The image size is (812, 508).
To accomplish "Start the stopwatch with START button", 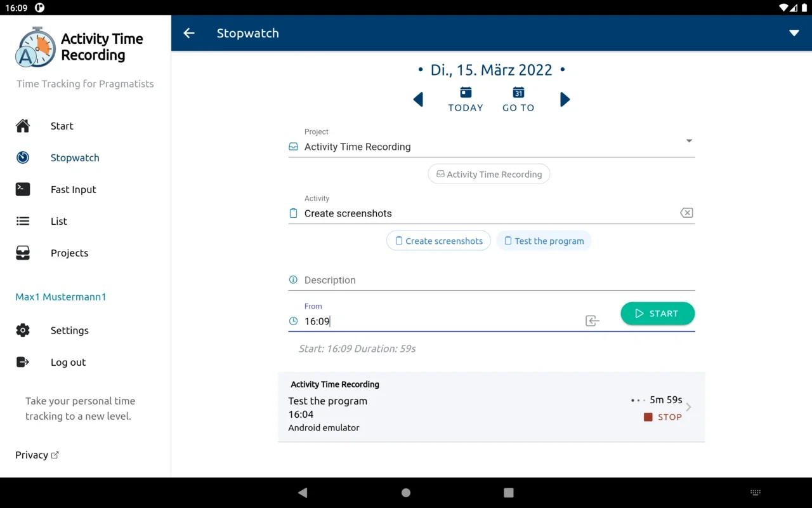I will pyautogui.click(x=657, y=314).
